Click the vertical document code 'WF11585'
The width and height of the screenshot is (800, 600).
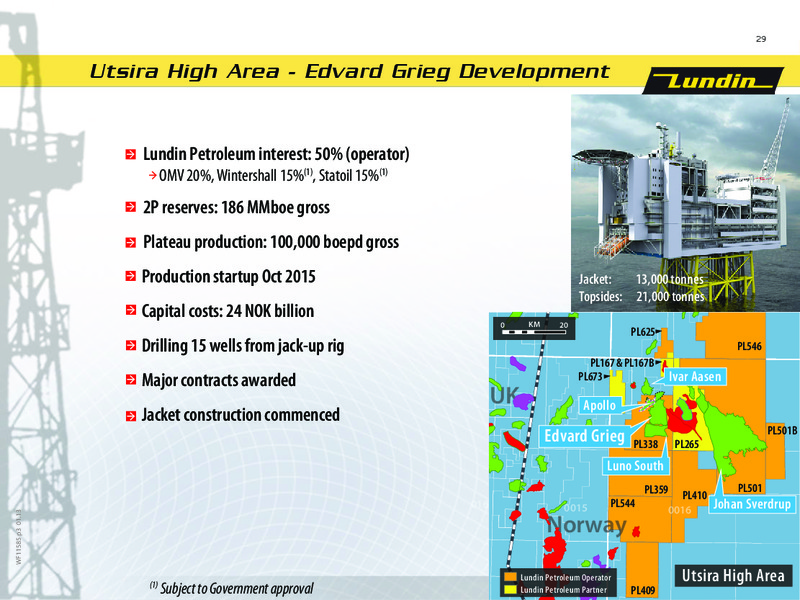[x=19, y=537]
